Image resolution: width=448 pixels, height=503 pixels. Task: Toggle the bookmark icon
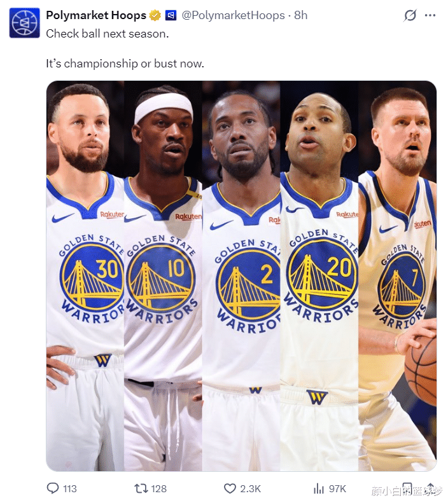pyautogui.click(x=407, y=488)
